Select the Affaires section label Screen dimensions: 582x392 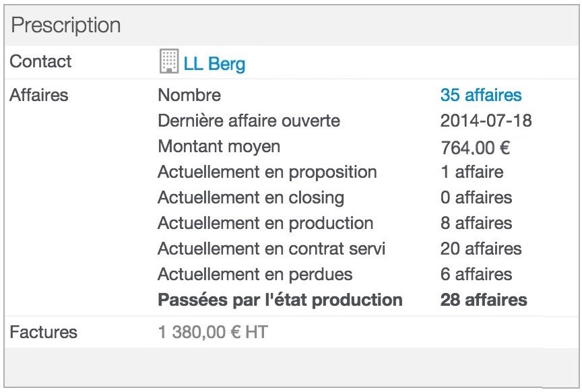[x=38, y=95]
